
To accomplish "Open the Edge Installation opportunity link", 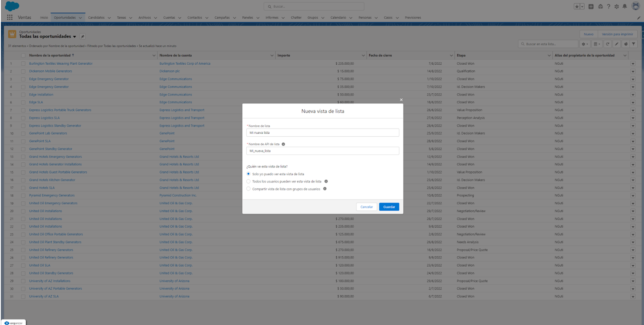I will point(41,95).
